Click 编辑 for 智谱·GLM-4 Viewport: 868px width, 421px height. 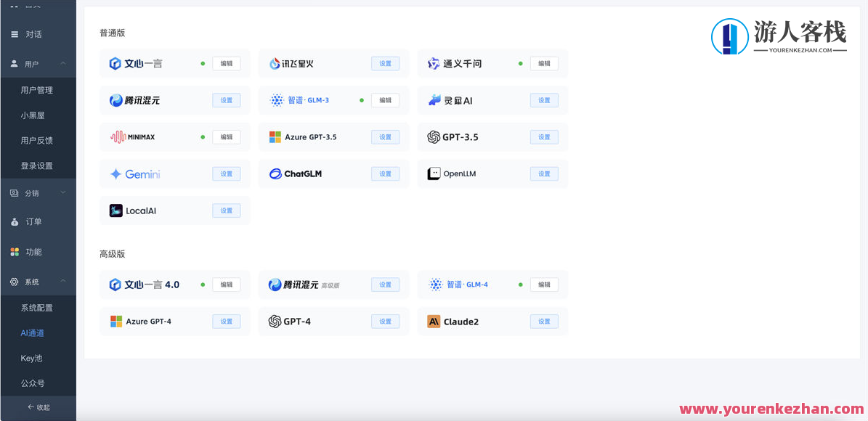(x=544, y=284)
